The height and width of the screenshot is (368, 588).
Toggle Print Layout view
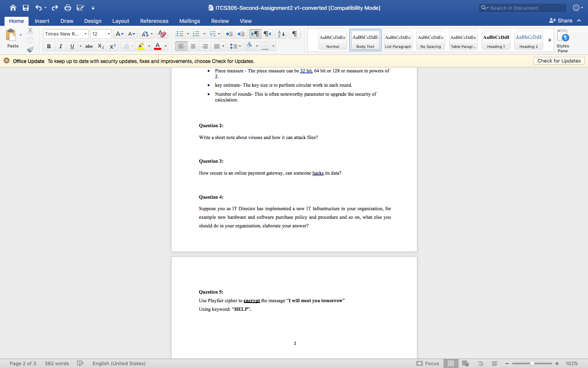(451, 363)
